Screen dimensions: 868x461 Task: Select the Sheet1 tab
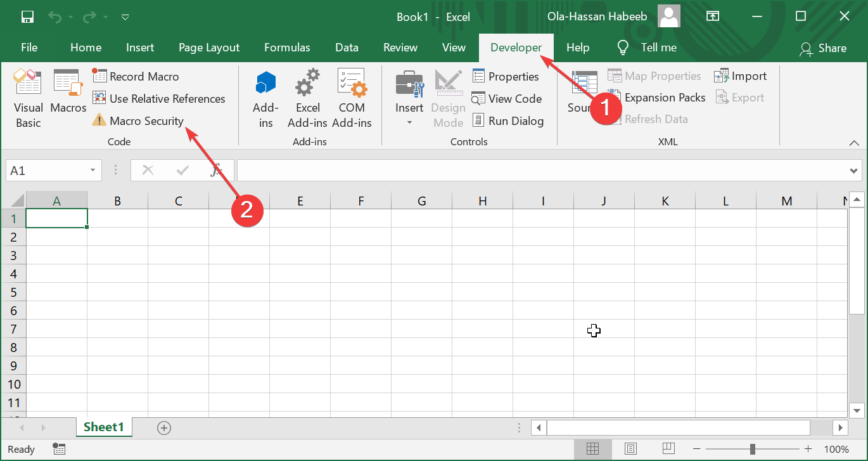pyautogui.click(x=104, y=427)
